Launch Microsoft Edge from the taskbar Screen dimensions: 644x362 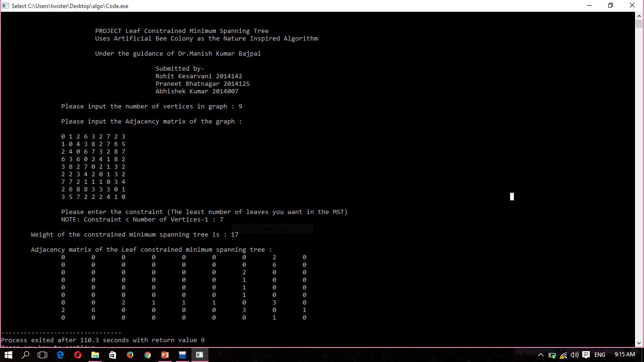60,354
